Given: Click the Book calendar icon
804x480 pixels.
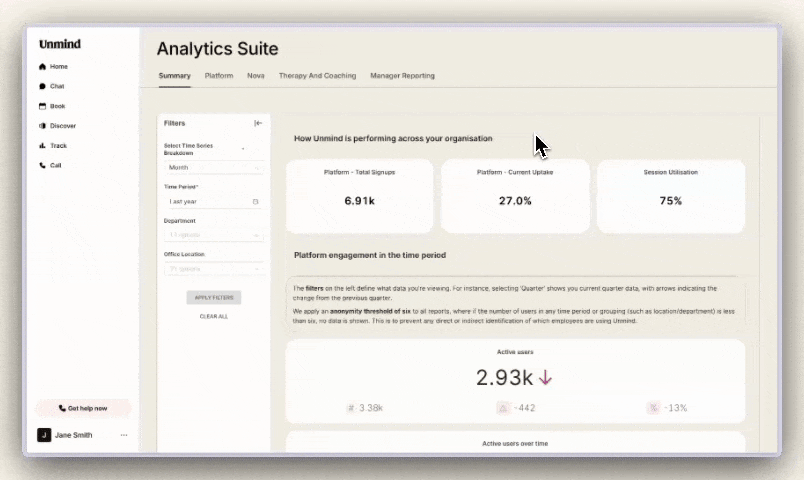Looking at the screenshot, I should tap(43, 106).
